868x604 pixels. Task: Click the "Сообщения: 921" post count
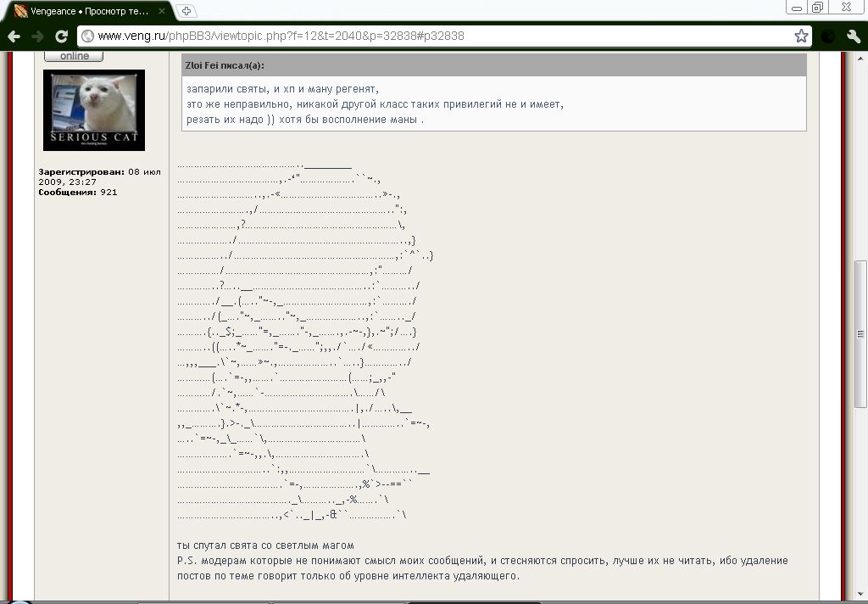point(77,193)
